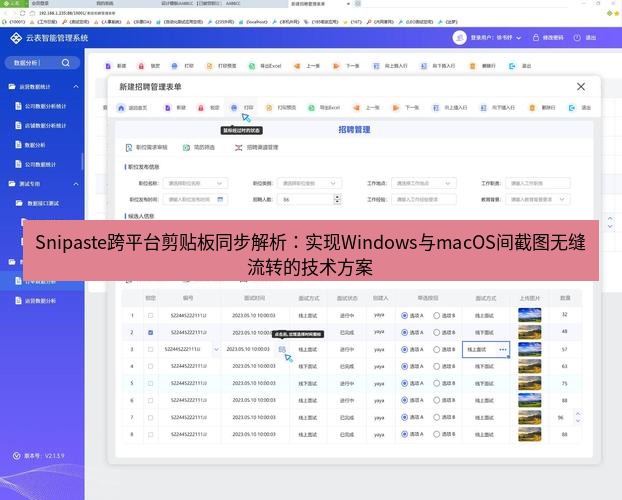Click the home icon in the dialog toolbar

pos(121,108)
